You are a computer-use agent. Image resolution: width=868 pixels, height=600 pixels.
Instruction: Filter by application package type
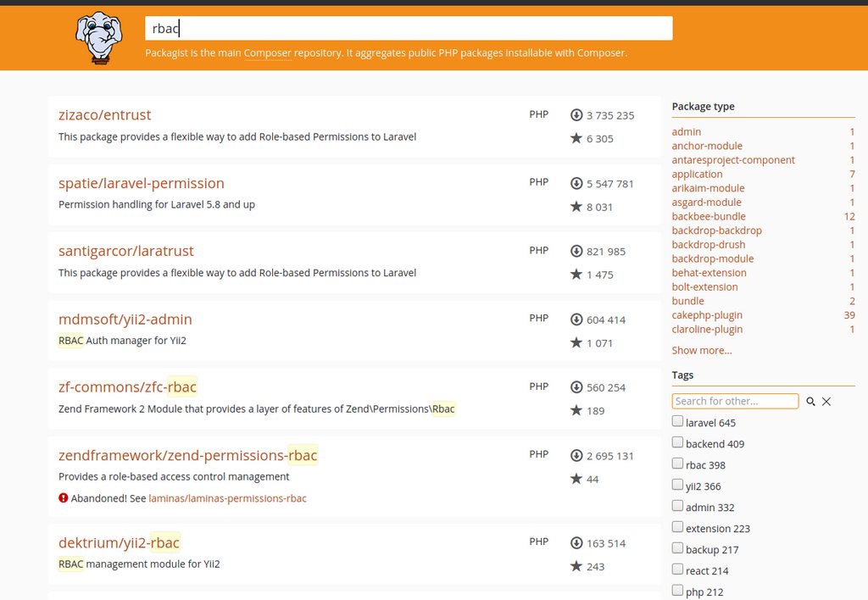[697, 174]
